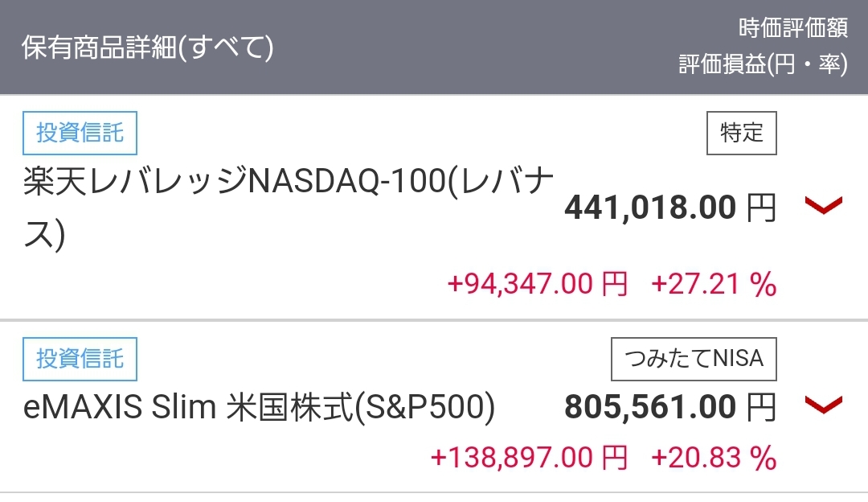Click the つみたてNISA account tag

[x=694, y=359]
